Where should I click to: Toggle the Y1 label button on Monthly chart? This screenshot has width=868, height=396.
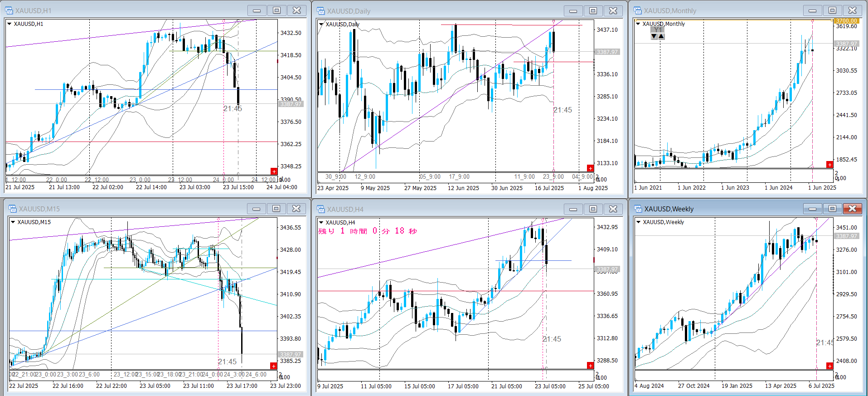coord(658,29)
